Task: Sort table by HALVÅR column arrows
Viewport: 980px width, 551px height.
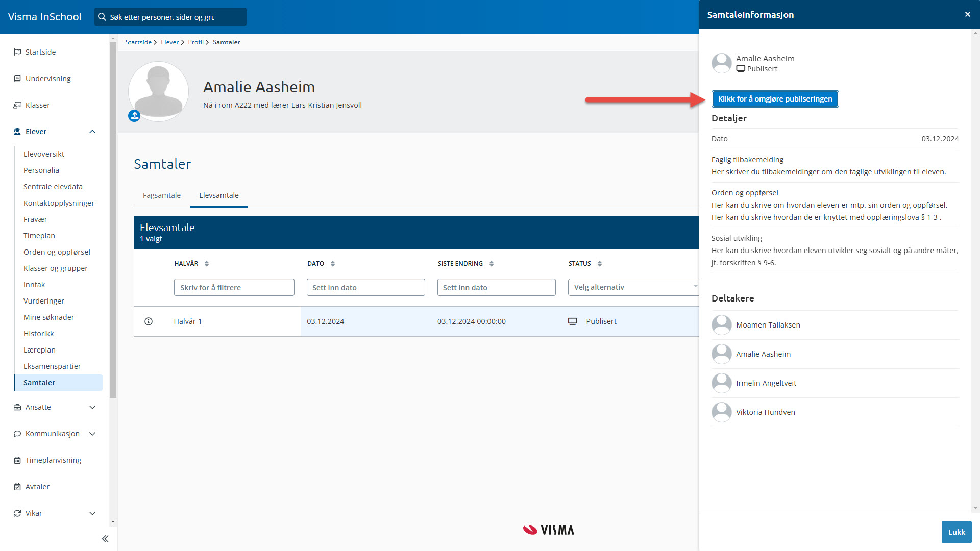Action: [x=207, y=264]
